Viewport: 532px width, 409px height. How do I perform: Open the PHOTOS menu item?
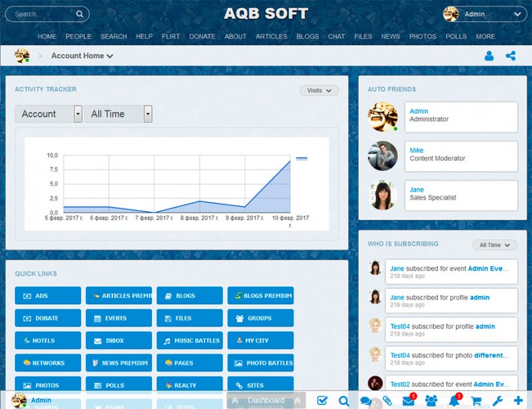click(x=423, y=36)
